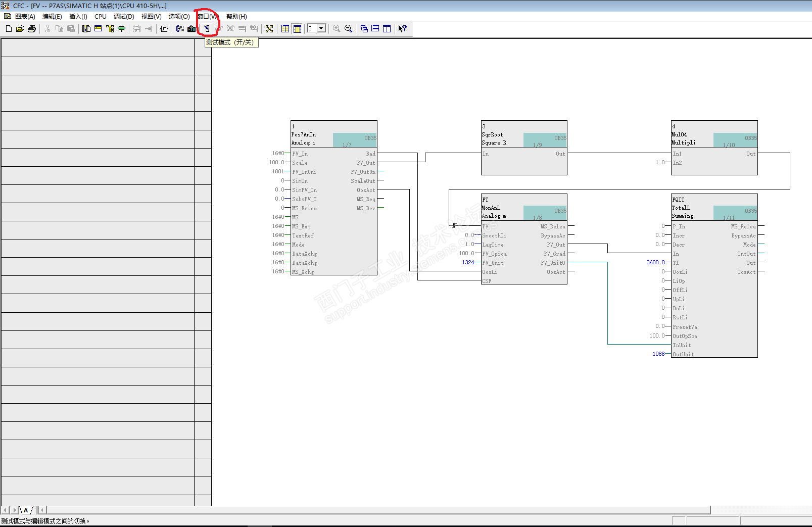Open the CPU menu

click(x=101, y=17)
